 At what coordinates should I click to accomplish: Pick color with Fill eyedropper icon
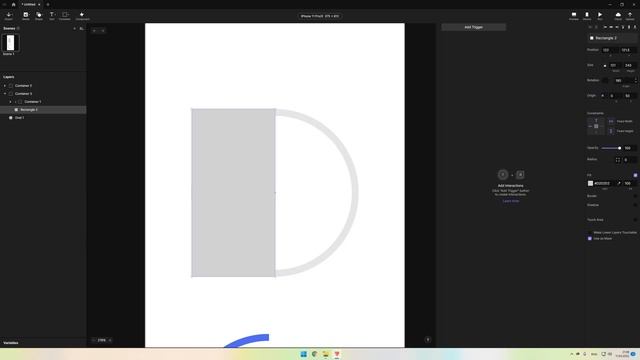[619, 184]
